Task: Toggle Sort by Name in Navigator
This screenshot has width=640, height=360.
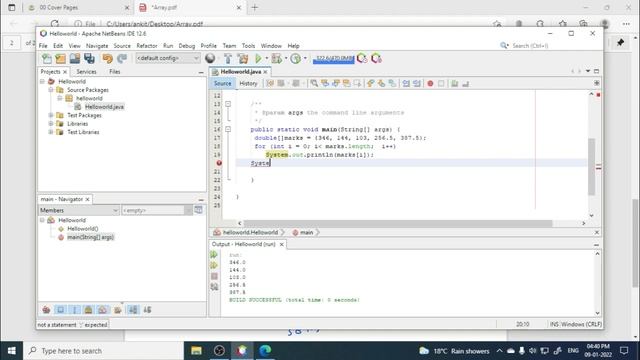Action: pyautogui.click(x=133, y=310)
